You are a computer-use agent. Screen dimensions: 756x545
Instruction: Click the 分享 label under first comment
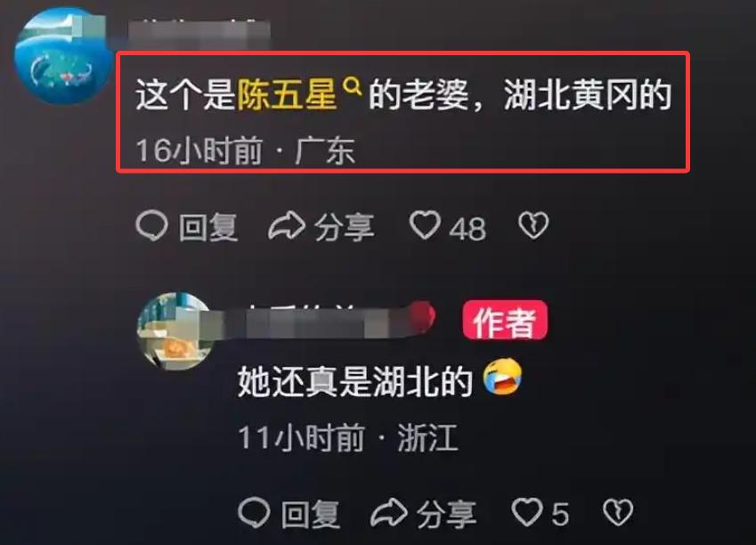345,227
